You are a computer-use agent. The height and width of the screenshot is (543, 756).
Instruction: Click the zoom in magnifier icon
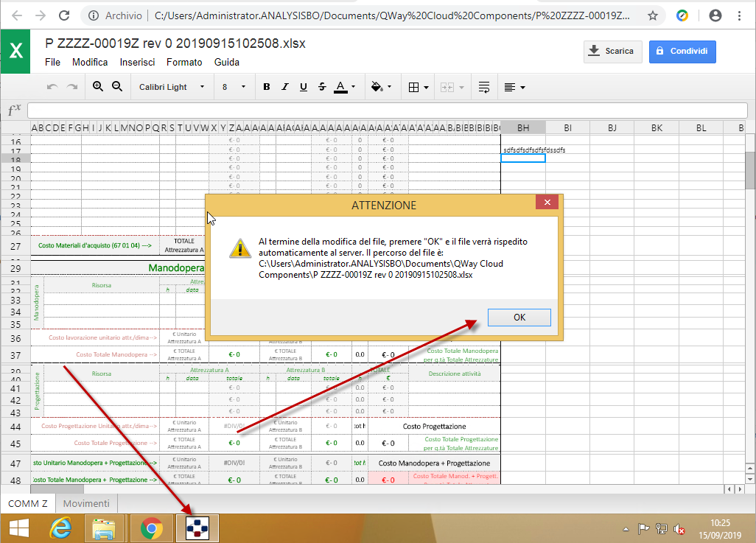[x=98, y=87]
